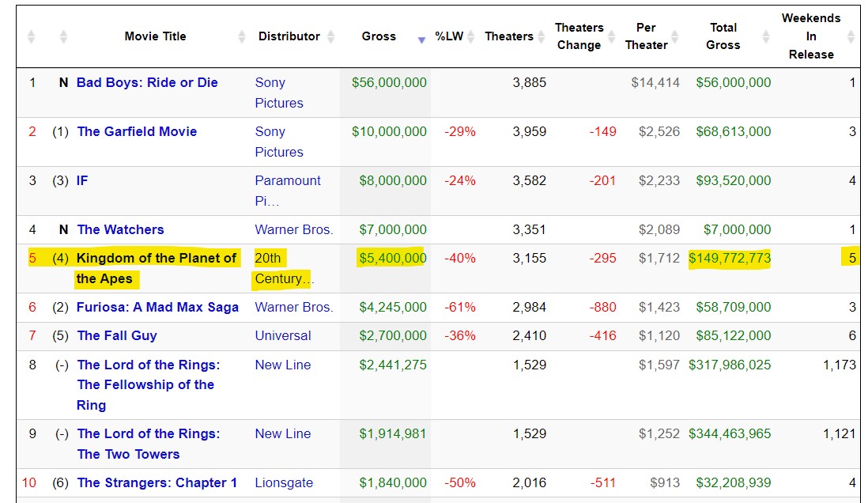Viewport: 868px width, 503px height.
Task: Open Kingdom of the Planet of the Apes
Action: [x=156, y=259]
